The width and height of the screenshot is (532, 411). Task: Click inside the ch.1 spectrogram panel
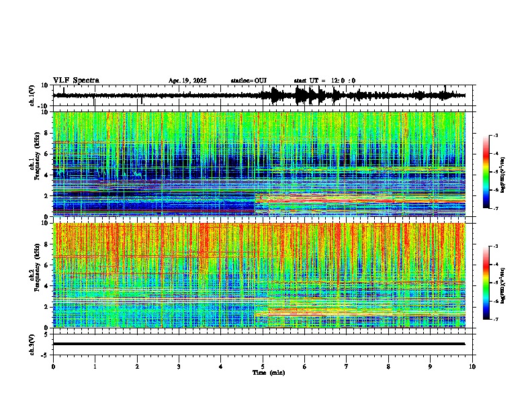point(259,164)
